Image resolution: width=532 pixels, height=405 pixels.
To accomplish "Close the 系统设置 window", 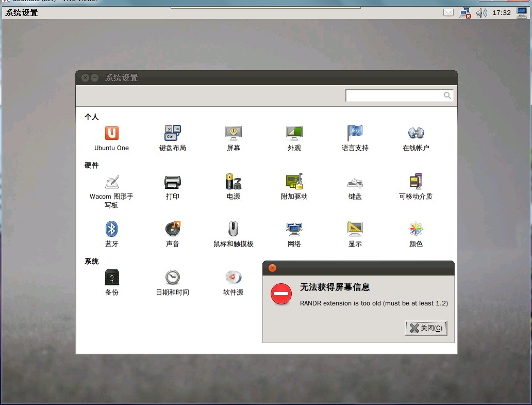I will coord(85,78).
